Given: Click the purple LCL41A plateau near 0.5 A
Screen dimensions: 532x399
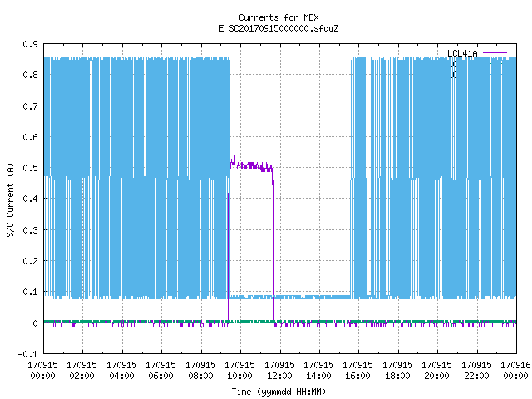Looking at the screenshot, I should coord(251,166).
